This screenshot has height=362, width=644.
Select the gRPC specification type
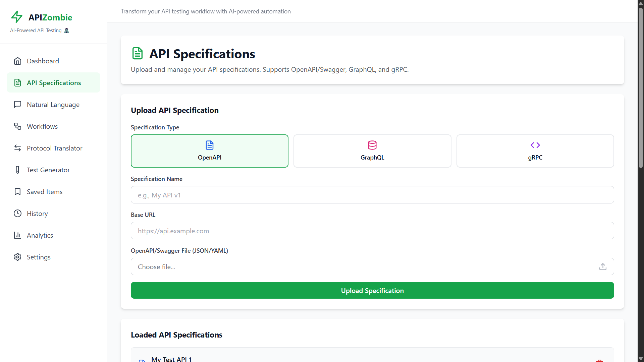tap(535, 151)
